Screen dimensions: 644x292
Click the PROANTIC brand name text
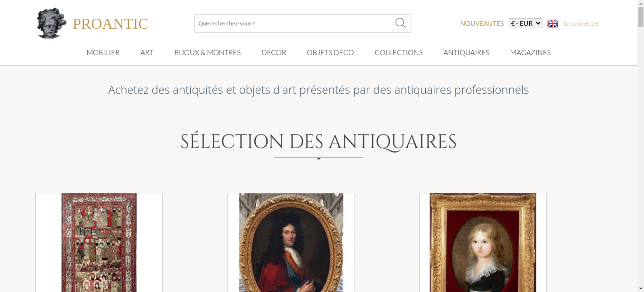(110, 24)
